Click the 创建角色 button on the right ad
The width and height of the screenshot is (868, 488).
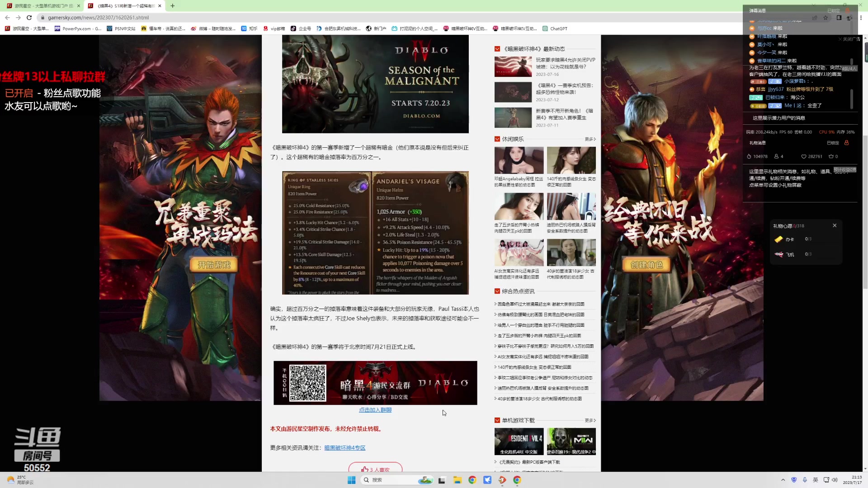coord(646,265)
